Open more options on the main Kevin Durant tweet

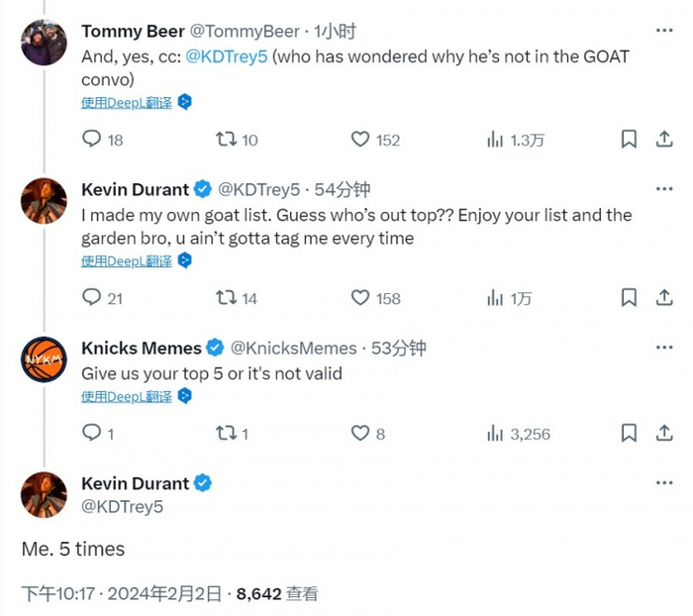click(x=663, y=483)
